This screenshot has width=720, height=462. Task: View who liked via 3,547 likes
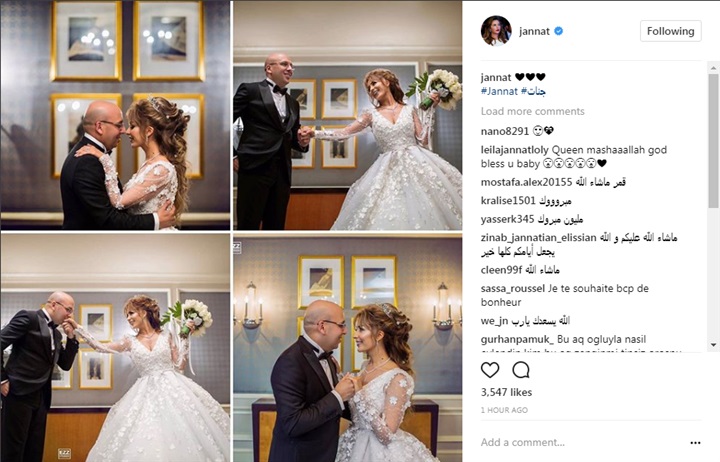click(506, 392)
